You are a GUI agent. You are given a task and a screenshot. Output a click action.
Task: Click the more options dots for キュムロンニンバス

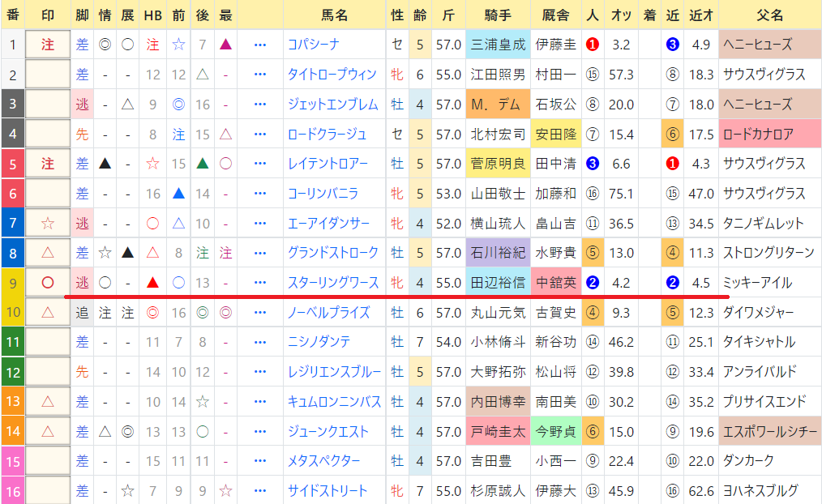[260, 402]
